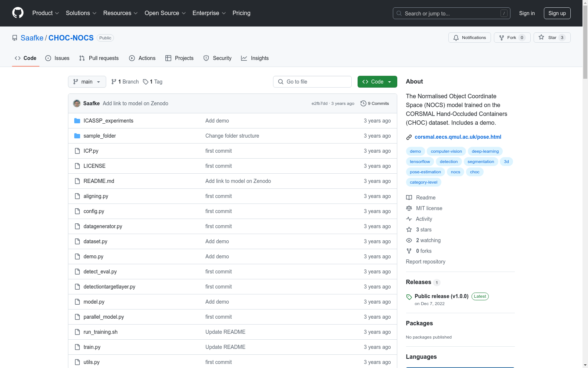588x368 pixels.
Task: Switch to the Actions tab
Action: [142, 58]
